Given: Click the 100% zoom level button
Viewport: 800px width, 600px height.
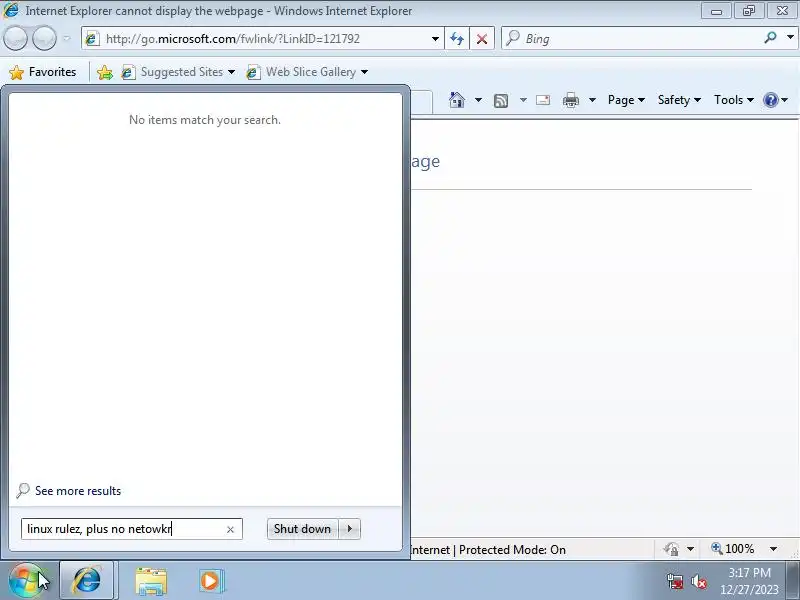Looking at the screenshot, I should point(733,549).
